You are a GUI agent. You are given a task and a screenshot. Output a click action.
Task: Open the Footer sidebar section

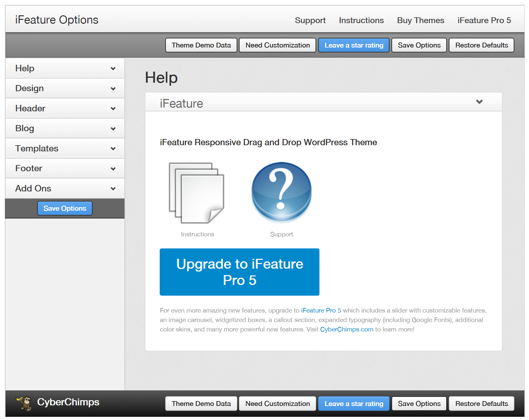click(x=65, y=168)
